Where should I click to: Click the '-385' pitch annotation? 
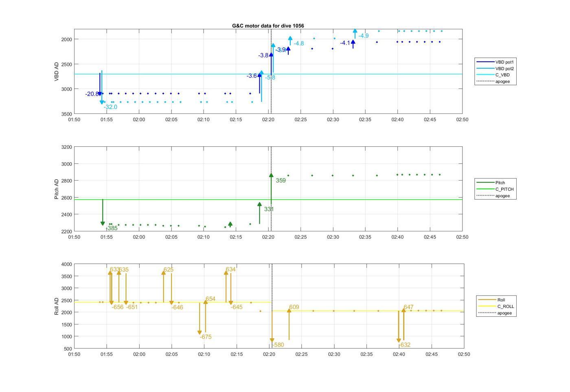tap(112, 228)
